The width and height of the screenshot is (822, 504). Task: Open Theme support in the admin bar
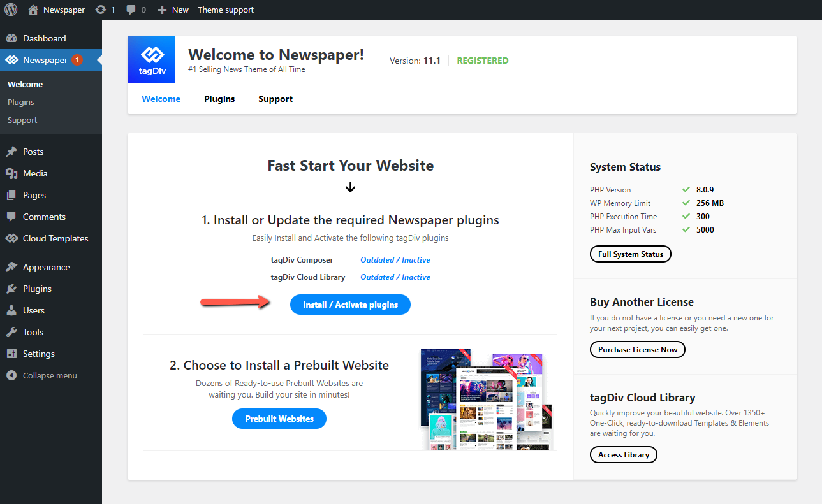tap(226, 10)
